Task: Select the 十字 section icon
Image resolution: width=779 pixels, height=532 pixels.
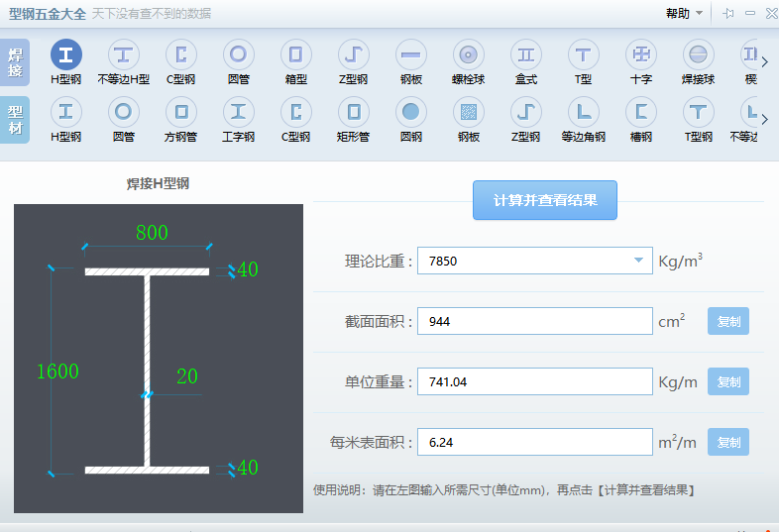Action: [641, 54]
